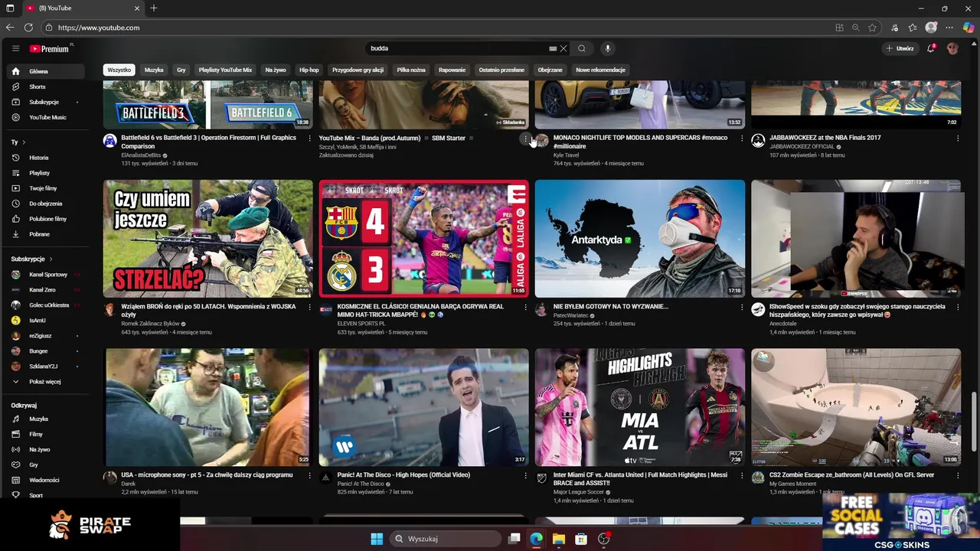Explore Muzyka under Odkrywaj
Viewport: 980px width, 551px height.
[x=47, y=419]
